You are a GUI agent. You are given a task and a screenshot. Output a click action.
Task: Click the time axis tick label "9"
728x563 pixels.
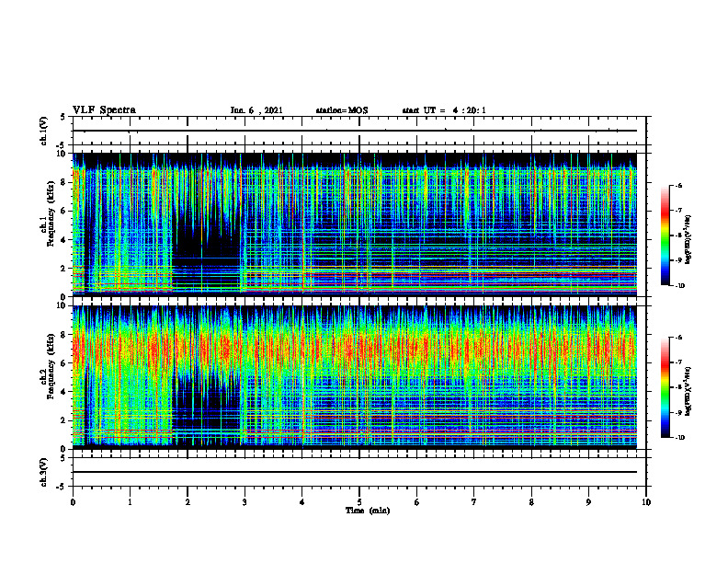(x=588, y=502)
